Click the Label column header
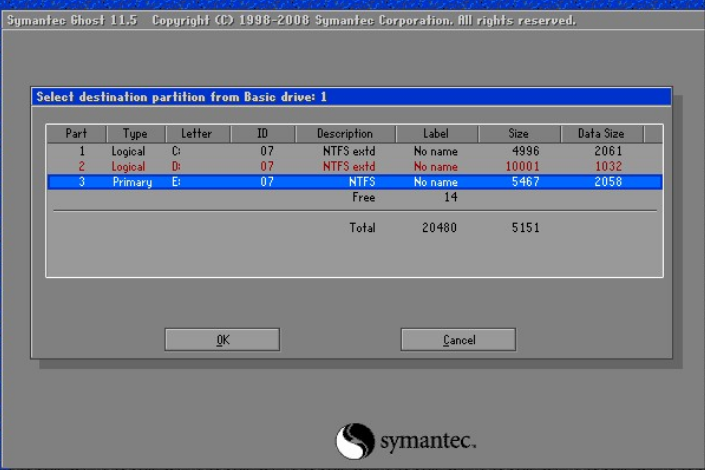The image size is (705, 470). point(436,134)
